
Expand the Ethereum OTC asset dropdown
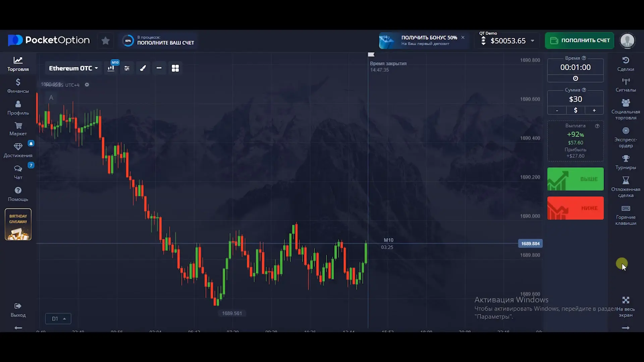coord(73,68)
